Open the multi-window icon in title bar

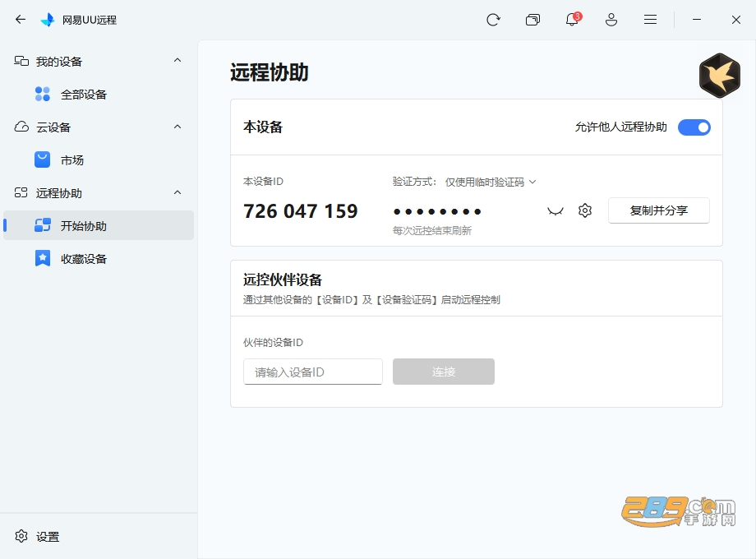[532, 20]
